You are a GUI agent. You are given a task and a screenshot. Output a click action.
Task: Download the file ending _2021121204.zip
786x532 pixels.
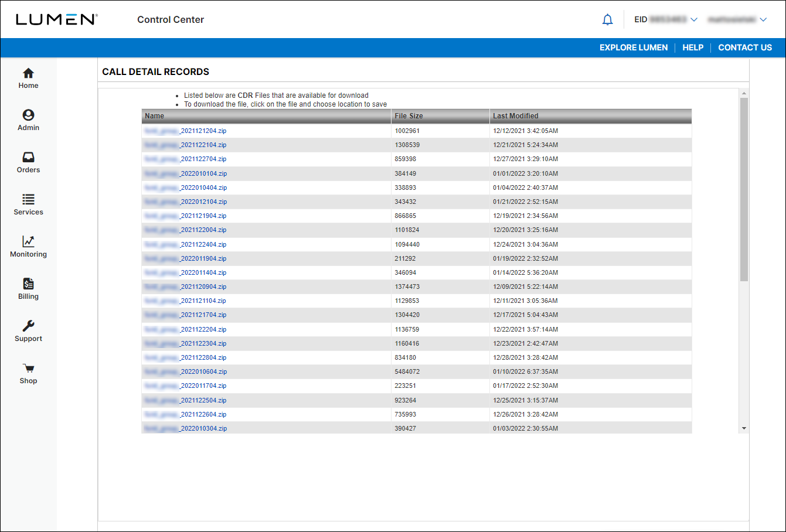185,131
